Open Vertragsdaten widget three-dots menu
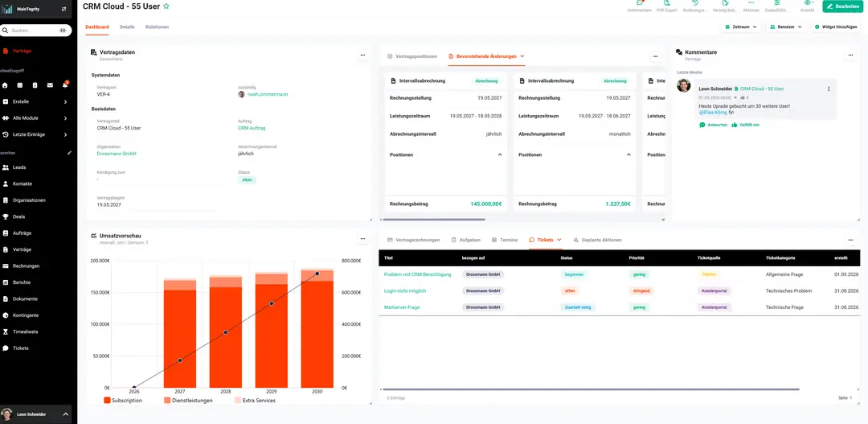Screen dimensions: 868x424 362,55
